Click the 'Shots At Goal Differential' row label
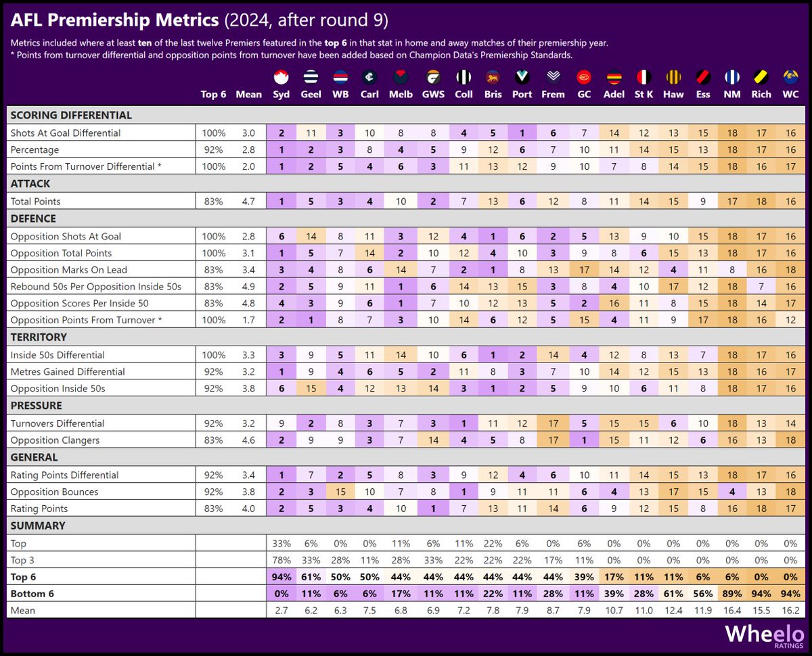The width and height of the screenshot is (812, 656). [x=66, y=133]
